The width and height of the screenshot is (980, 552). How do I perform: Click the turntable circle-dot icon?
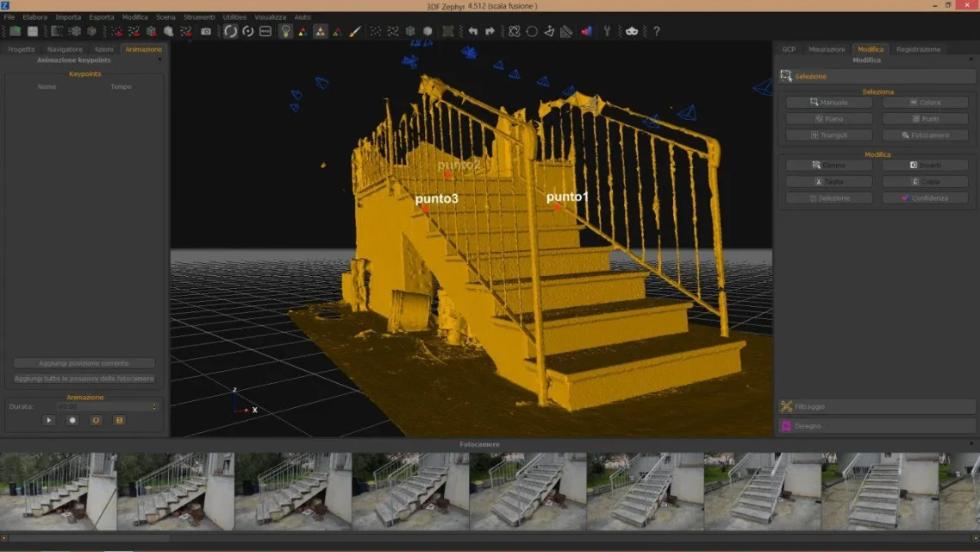[248, 31]
